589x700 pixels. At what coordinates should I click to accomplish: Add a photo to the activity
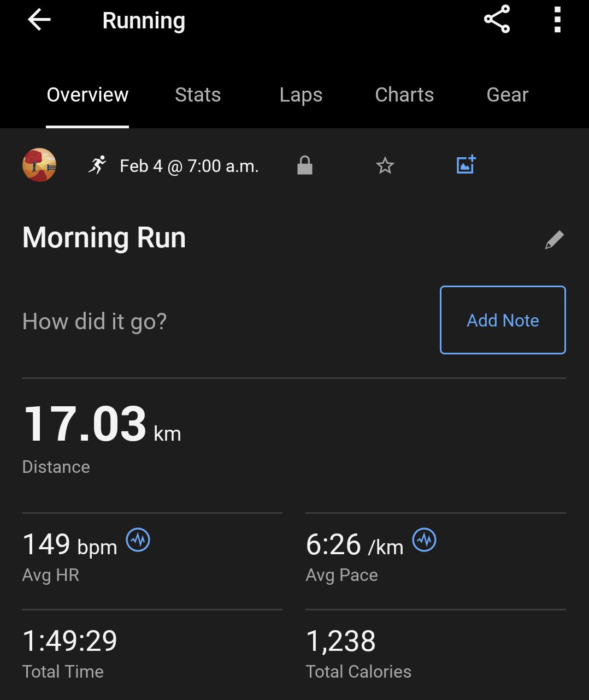[x=466, y=165]
